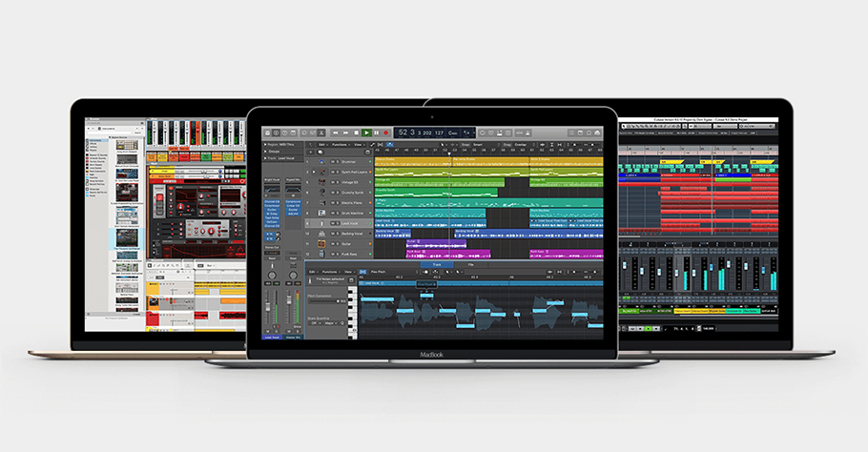This screenshot has height=452, width=868.
Task: Show Smart Controls in Logic
Action: [x=304, y=133]
